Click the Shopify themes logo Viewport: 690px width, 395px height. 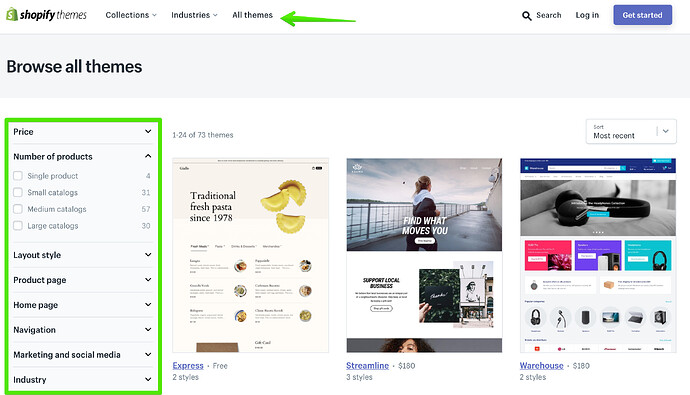[x=46, y=15]
